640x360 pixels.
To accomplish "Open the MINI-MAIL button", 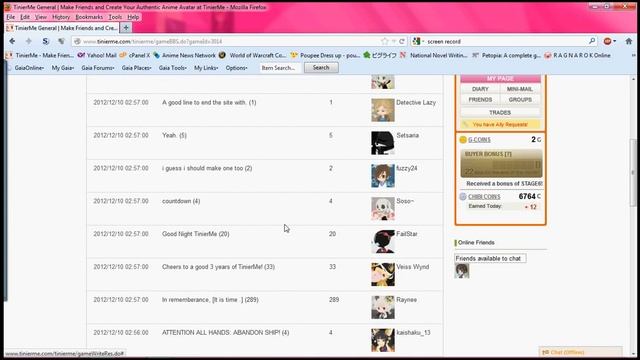I will click(x=520, y=89).
